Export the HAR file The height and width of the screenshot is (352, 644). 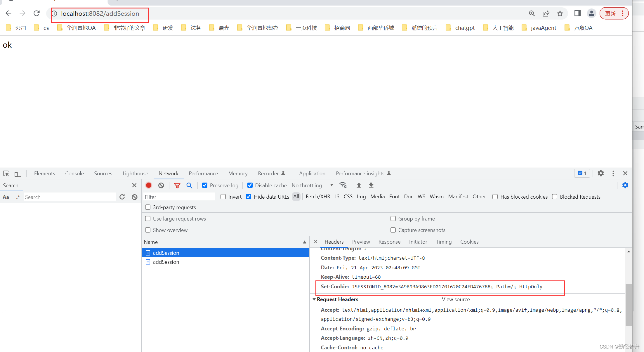click(371, 185)
